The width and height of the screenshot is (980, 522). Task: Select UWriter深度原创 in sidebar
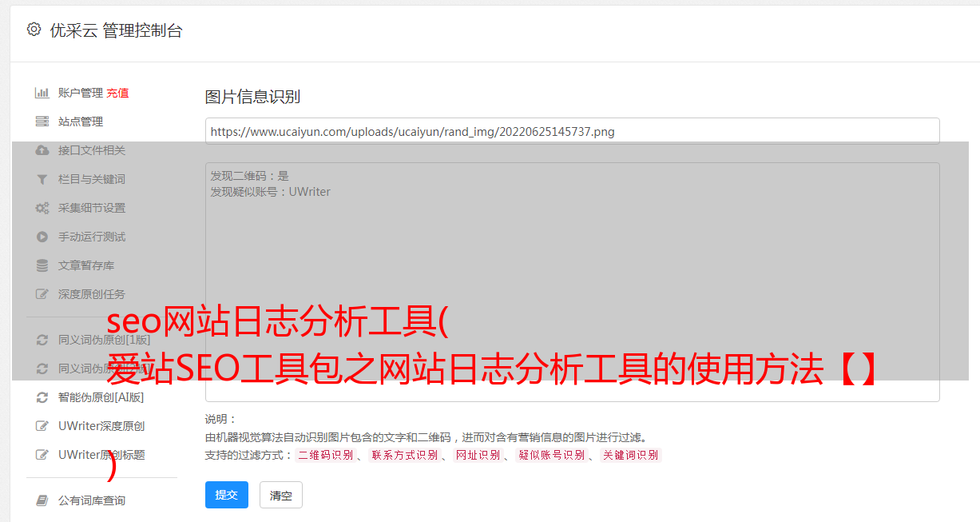(101, 426)
